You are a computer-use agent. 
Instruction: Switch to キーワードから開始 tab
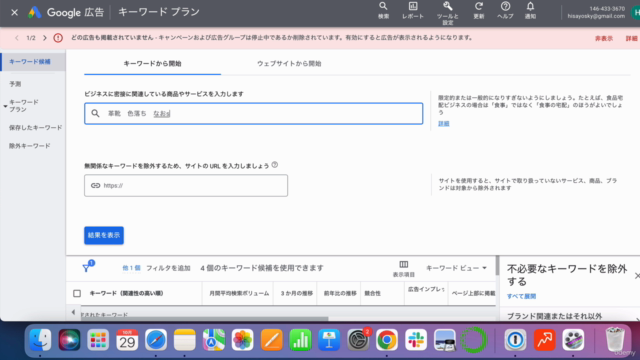tap(152, 64)
